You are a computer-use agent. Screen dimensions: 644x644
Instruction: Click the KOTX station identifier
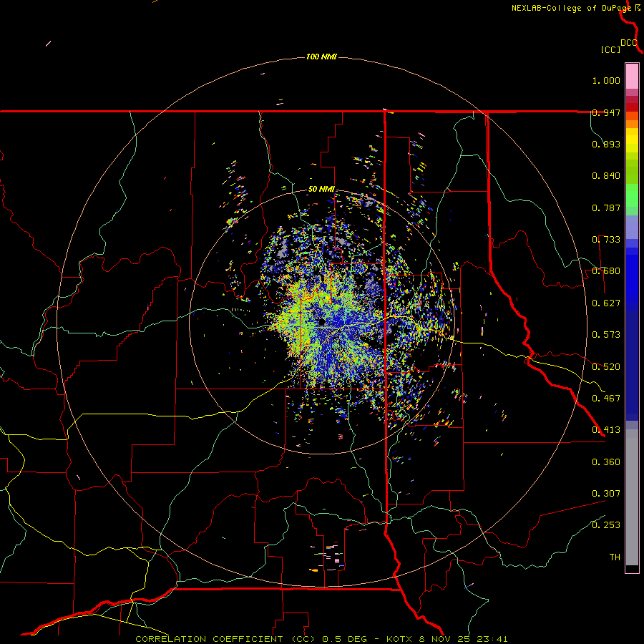pyautogui.click(x=400, y=639)
